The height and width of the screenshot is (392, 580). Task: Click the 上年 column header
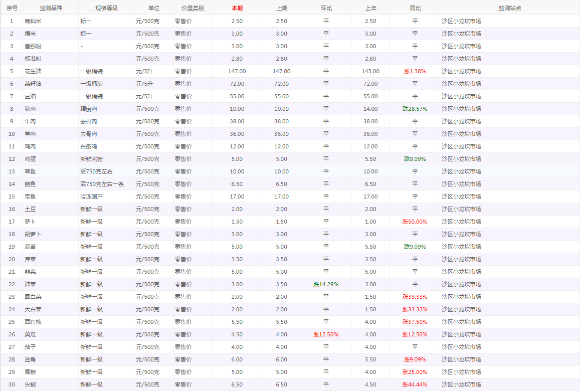370,8
